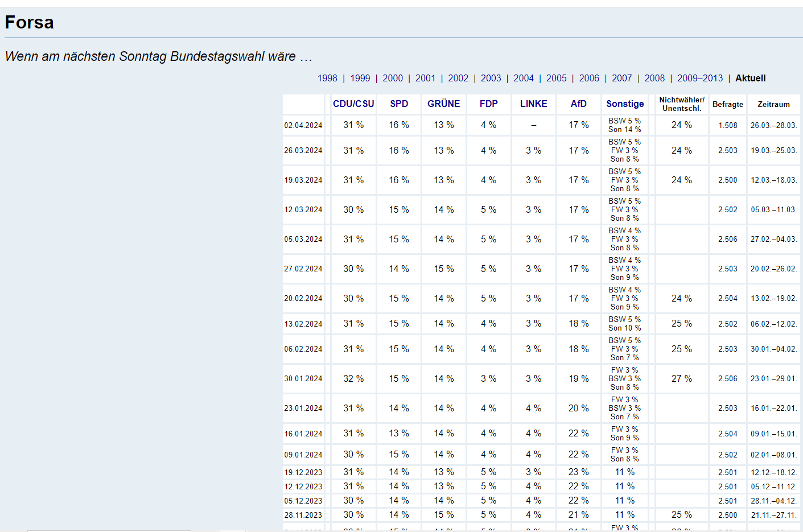View the 2006 survey results
The width and height of the screenshot is (803, 532).
[589, 78]
